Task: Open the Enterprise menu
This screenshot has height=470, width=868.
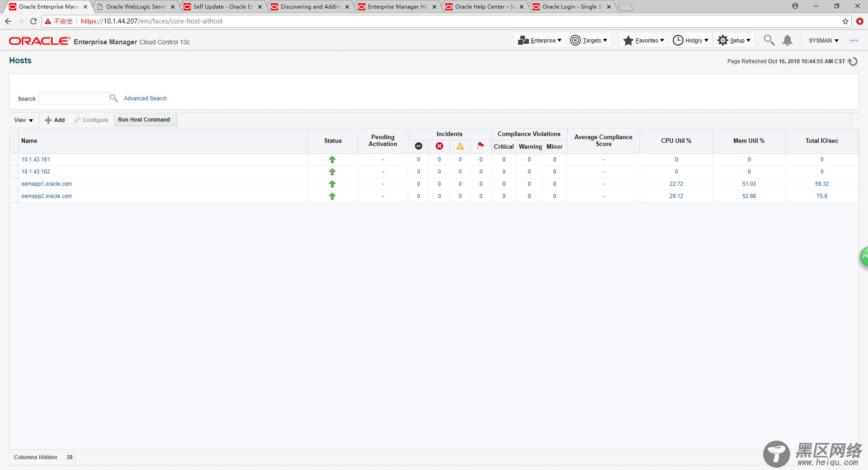Action: tap(540, 40)
